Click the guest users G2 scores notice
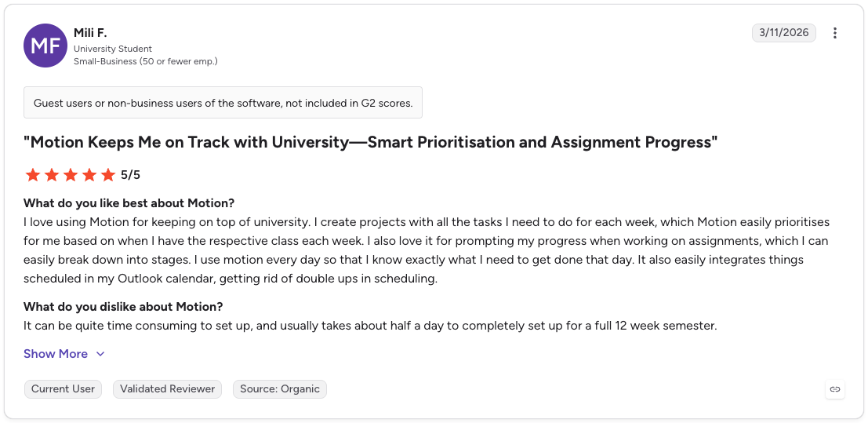868x423 pixels. 223,103
